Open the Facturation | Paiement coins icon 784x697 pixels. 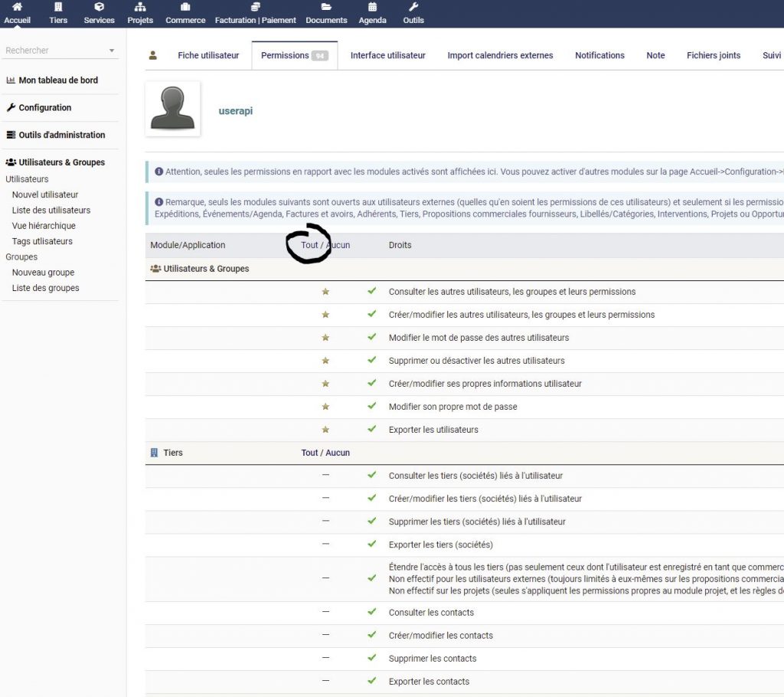(x=255, y=7)
